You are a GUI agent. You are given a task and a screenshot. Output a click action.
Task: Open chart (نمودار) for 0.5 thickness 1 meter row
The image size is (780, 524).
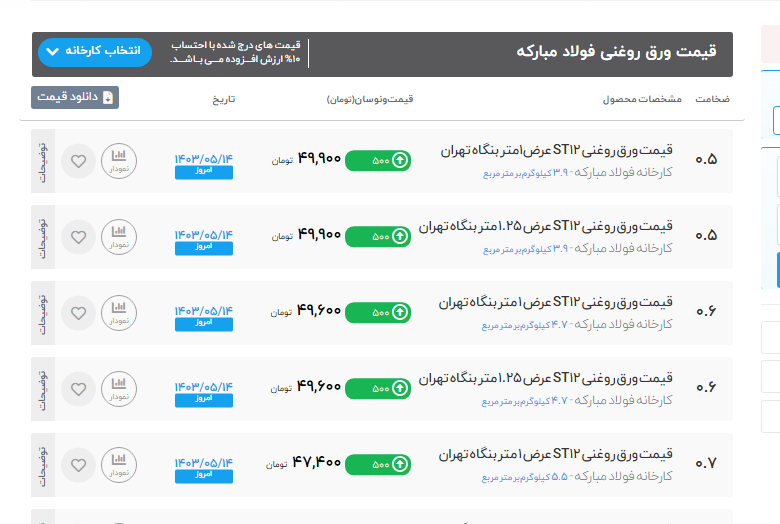[x=119, y=160]
